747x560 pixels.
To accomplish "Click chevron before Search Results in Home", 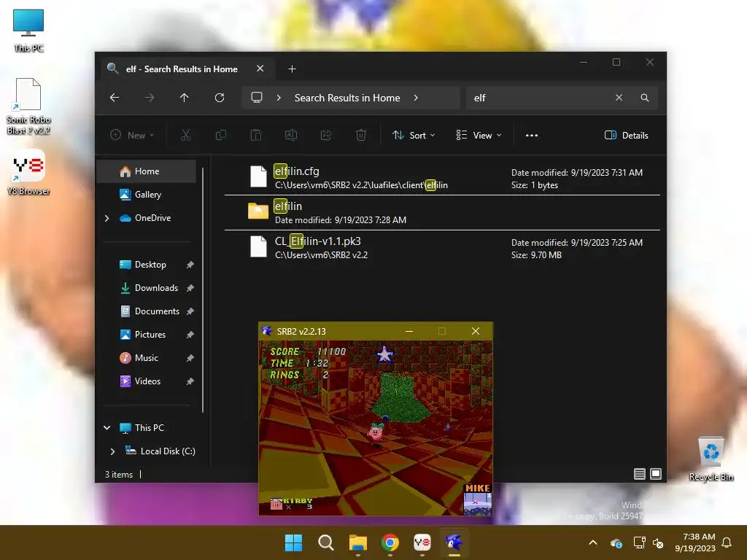I will [x=279, y=98].
